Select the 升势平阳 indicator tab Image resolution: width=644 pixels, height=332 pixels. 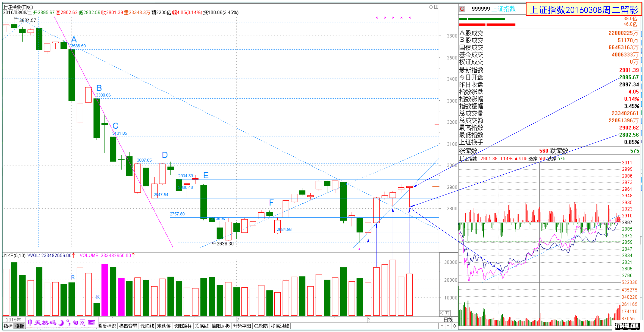pos(242,326)
